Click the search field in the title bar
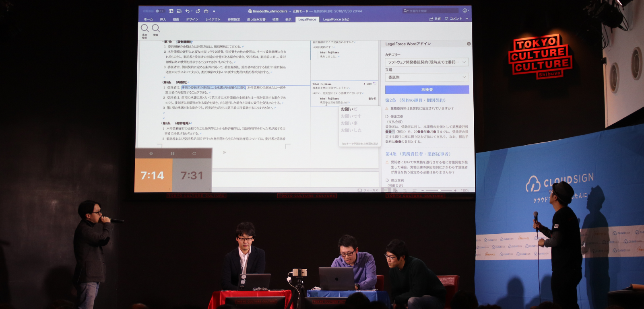644x309 pixels. point(431,11)
